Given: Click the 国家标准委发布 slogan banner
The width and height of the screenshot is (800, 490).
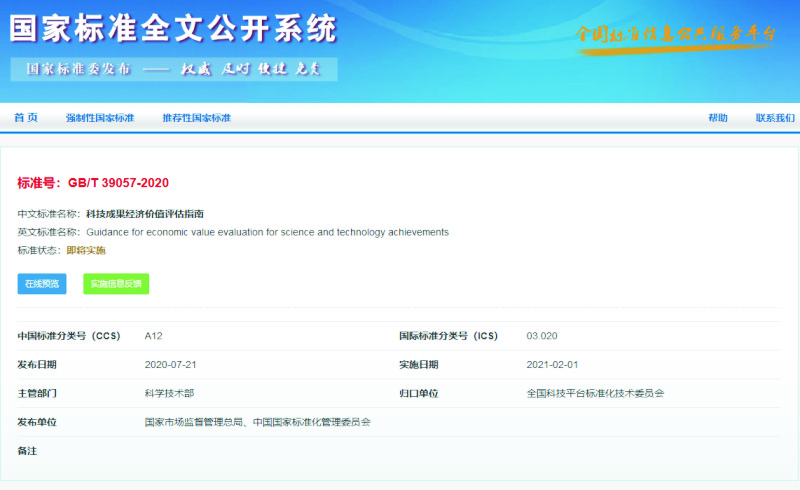Looking at the screenshot, I should coord(174,69).
